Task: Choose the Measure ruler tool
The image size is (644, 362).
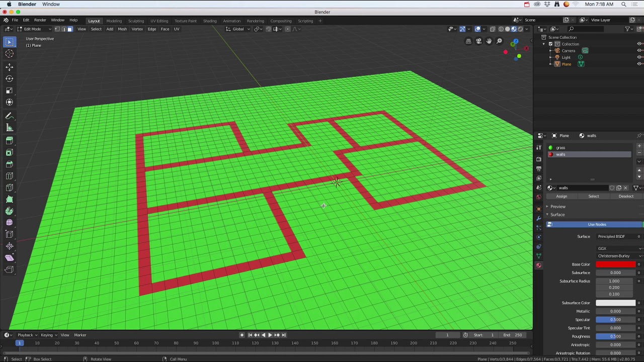Action: coord(9,128)
